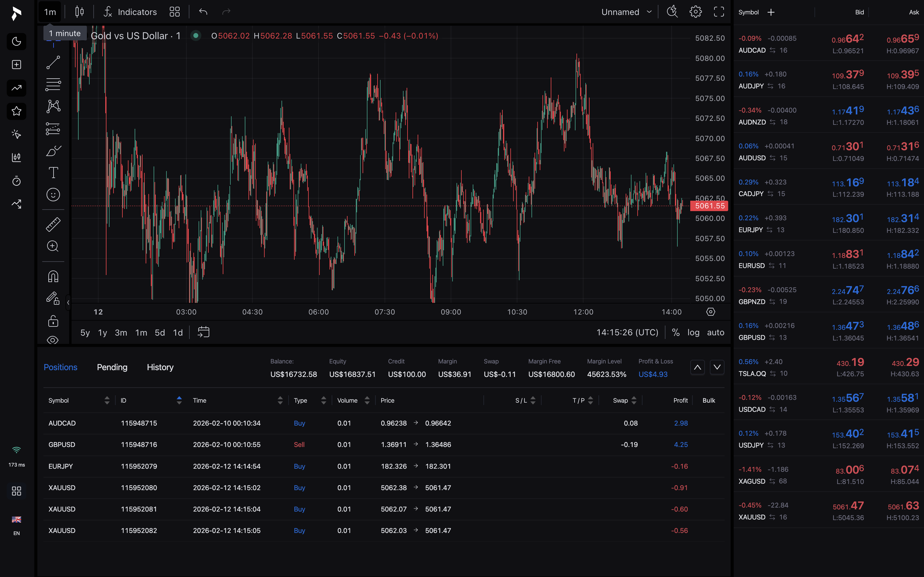Open the 1m interval dropdown
The height and width of the screenshot is (577, 924).
tap(49, 11)
